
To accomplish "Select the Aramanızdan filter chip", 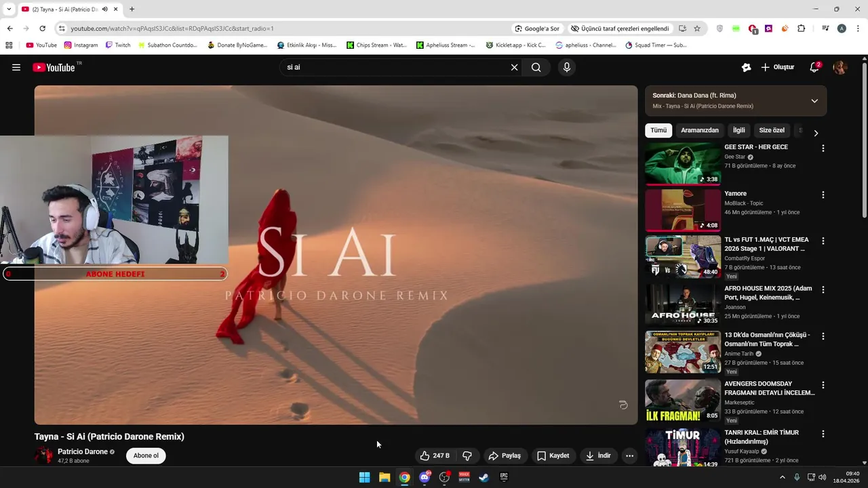I will 700,130.
